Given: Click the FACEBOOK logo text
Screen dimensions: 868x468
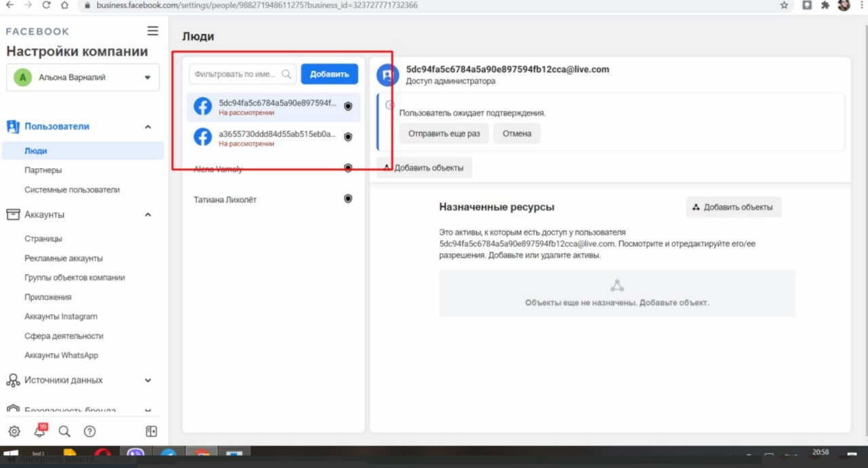Looking at the screenshot, I should click(x=37, y=31).
